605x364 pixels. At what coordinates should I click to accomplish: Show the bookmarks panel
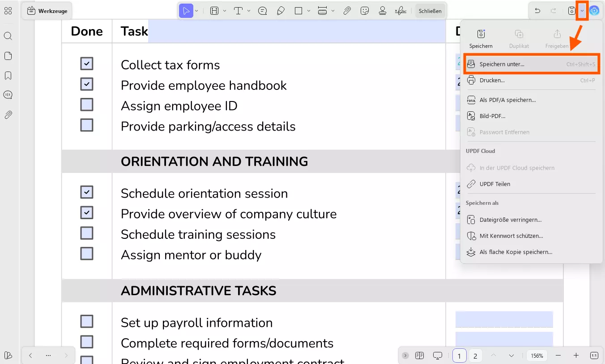click(x=8, y=76)
